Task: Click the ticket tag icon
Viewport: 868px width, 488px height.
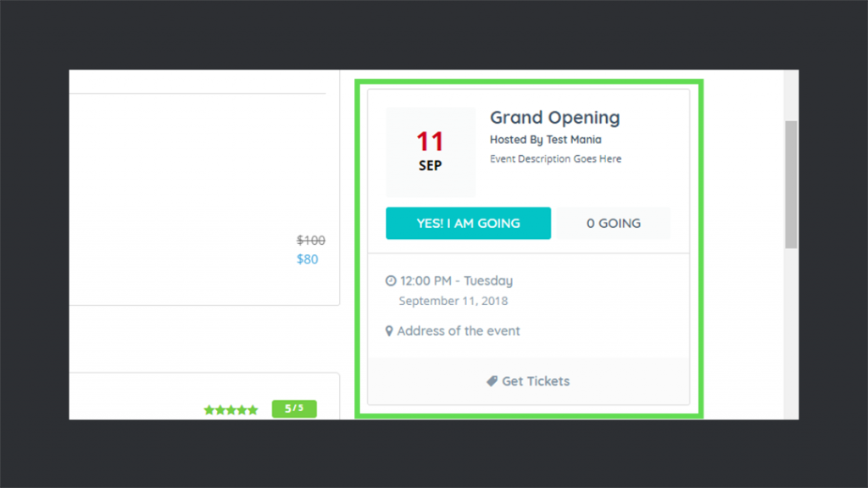Action: (x=492, y=381)
